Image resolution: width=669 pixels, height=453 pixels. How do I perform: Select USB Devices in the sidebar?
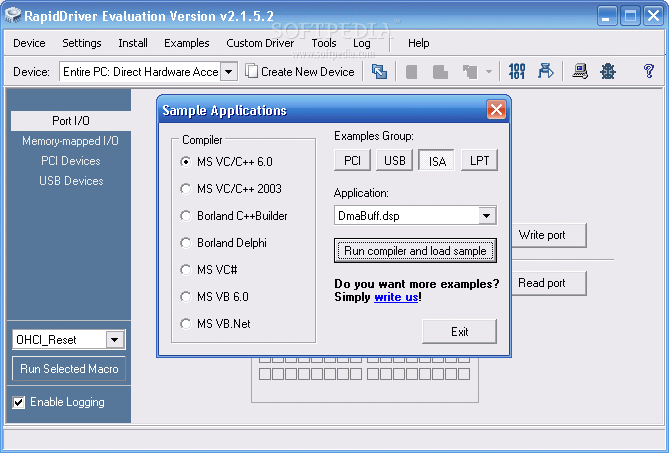(x=71, y=181)
